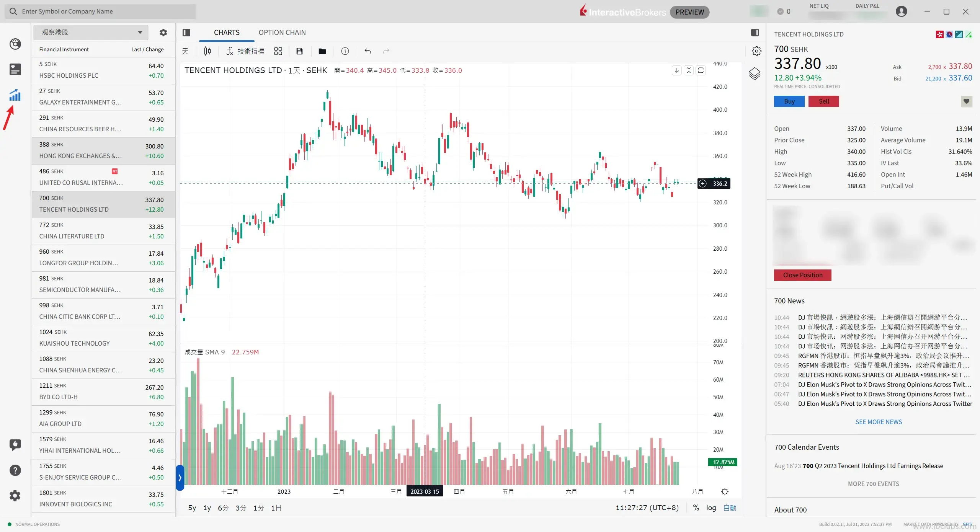
Task: Expand collapsed panel with blue chevron handle
Action: 180,477
